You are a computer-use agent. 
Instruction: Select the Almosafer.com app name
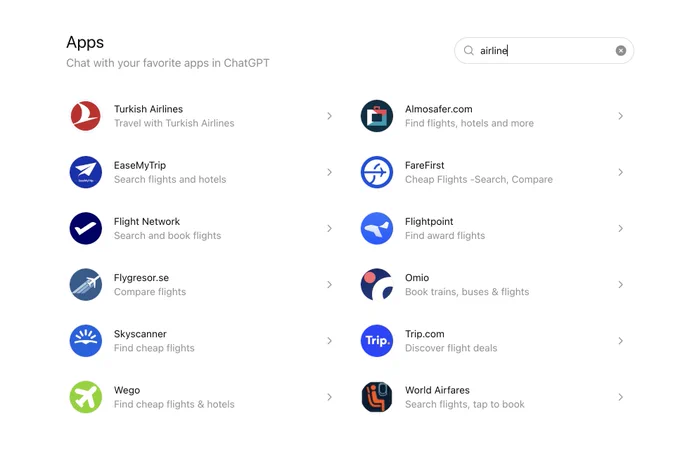coord(438,109)
